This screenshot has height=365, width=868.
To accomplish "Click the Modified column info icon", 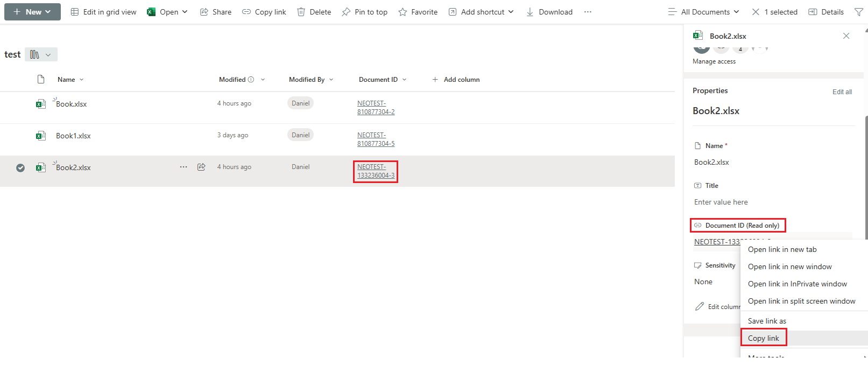I will pos(251,80).
